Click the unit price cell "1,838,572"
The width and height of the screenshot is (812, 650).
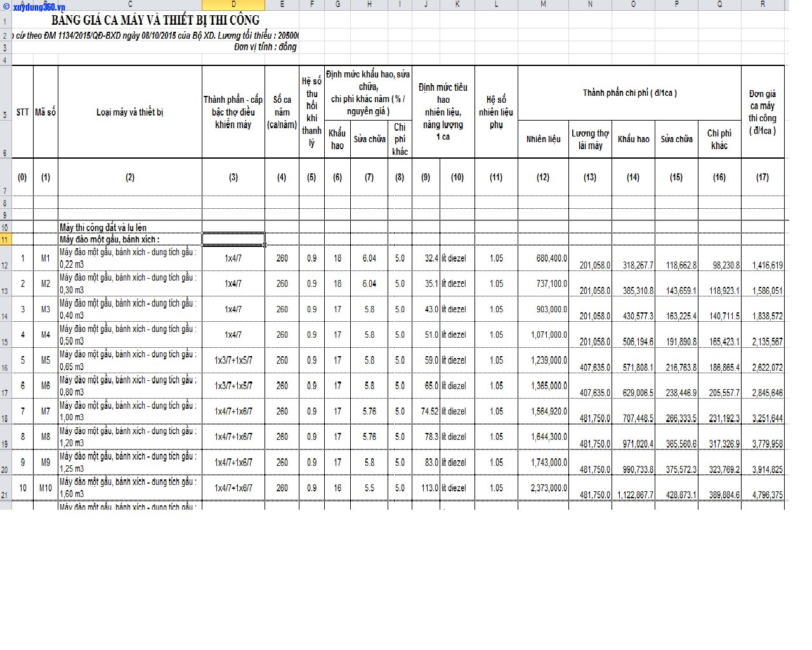[763, 309]
